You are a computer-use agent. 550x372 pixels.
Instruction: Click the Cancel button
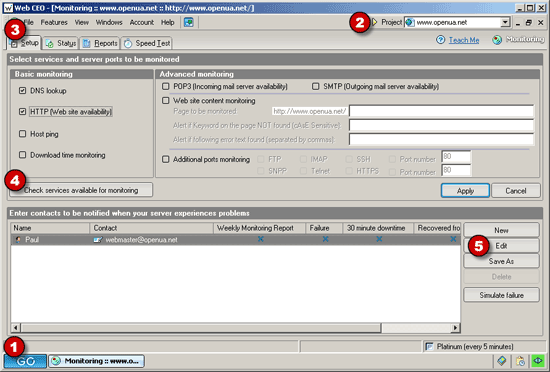pos(516,191)
